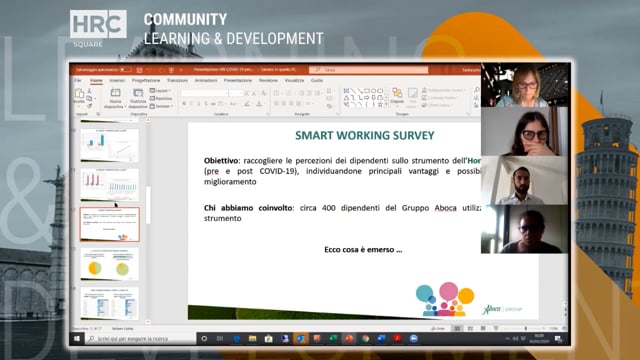
Task: Expand the shapes gallery more arrow
Action: coord(387,105)
